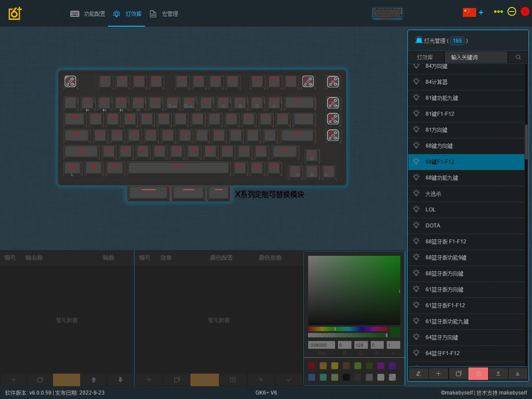
Task: Move frame down with down arrow icon
Action: point(120,380)
